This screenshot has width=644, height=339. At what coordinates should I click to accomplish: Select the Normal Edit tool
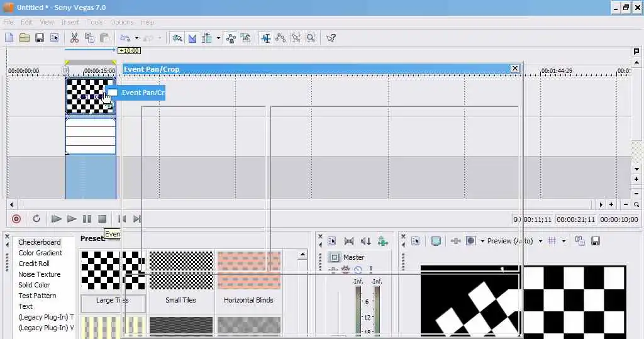pyautogui.click(x=266, y=38)
